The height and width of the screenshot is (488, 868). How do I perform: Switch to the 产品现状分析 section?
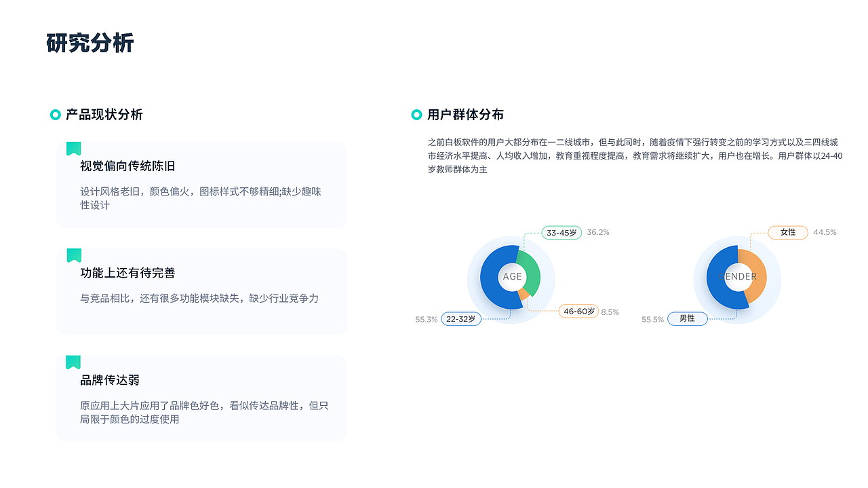[x=97, y=115]
